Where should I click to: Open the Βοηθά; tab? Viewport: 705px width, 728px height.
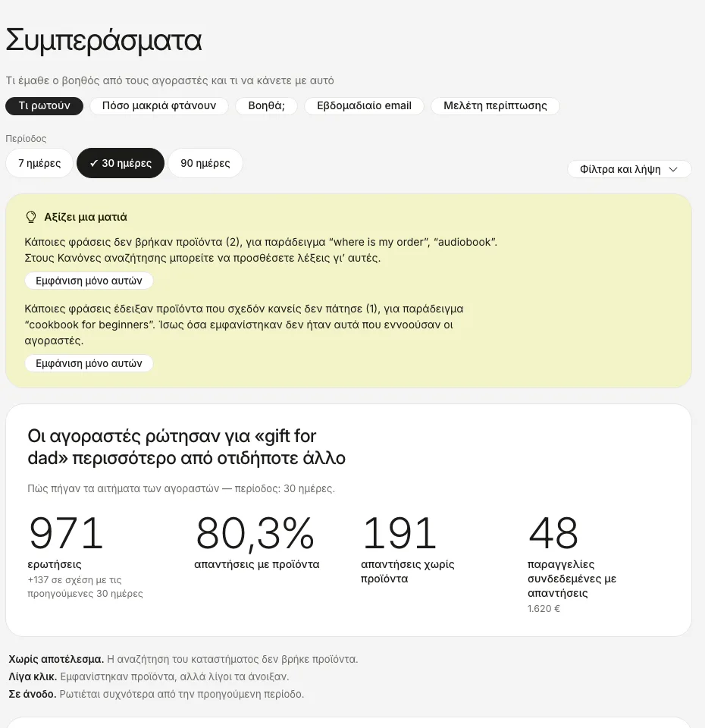[x=266, y=106]
